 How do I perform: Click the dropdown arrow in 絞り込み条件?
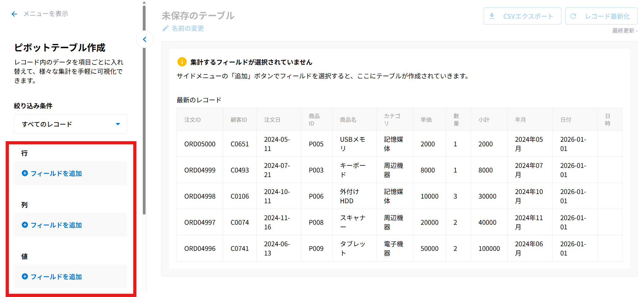point(118,124)
